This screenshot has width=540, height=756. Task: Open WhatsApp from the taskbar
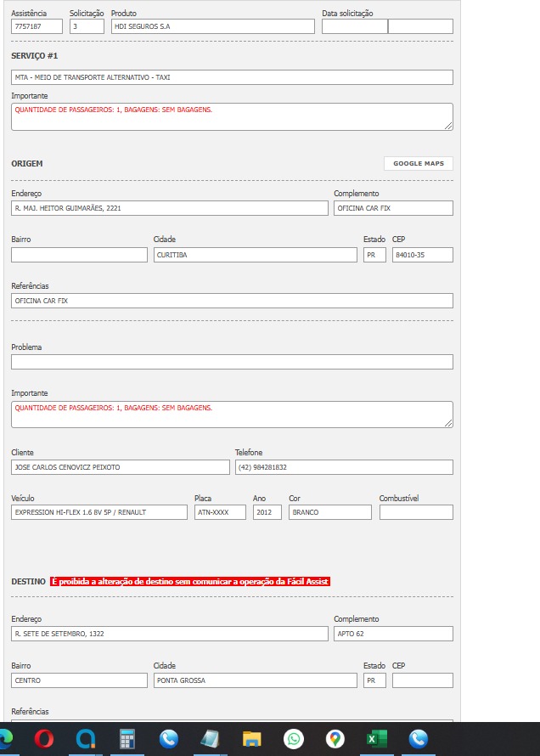(294, 739)
